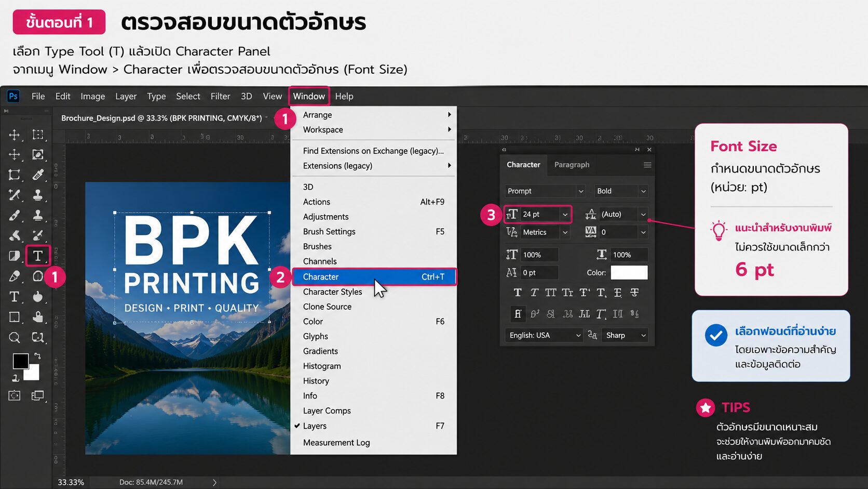The height and width of the screenshot is (489, 868).
Task: Click the 0 pt baseline shift field
Action: point(539,273)
